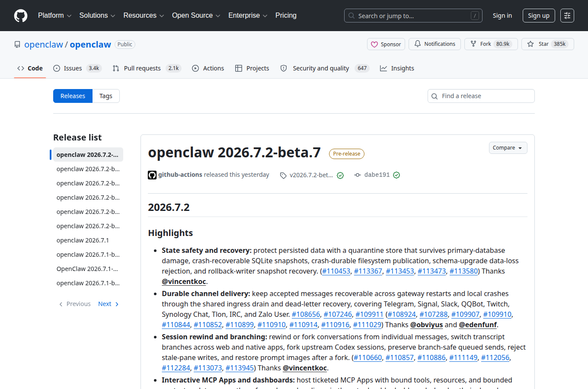Image resolution: width=588 pixels, height=389 pixels.
Task: Click the github-actions avatar icon
Action: coord(152,175)
